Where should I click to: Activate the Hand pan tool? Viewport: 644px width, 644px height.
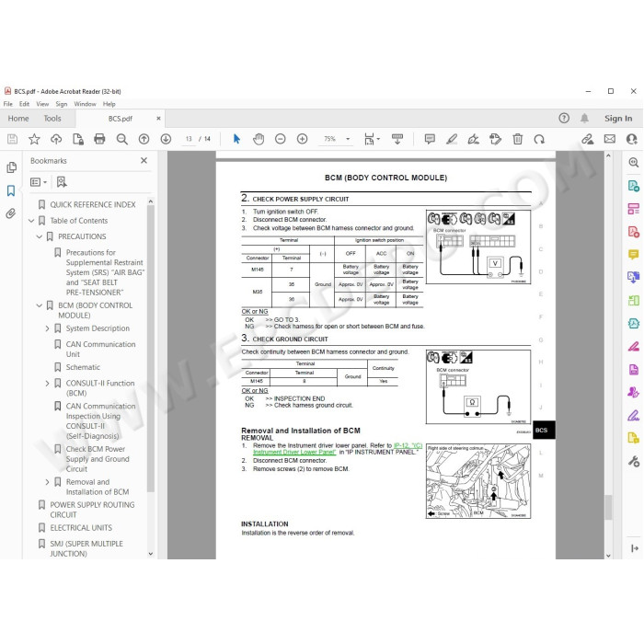click(259, 139)
